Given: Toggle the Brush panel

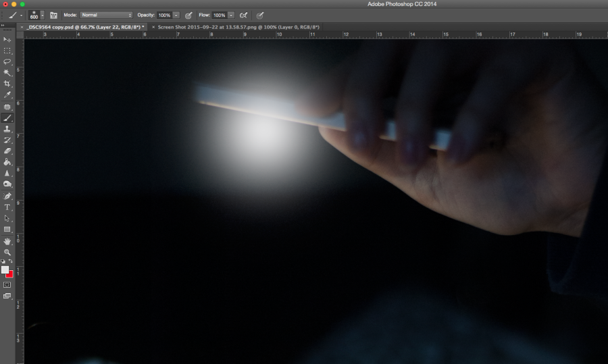Looking at the screenshot, I should 53,15.
